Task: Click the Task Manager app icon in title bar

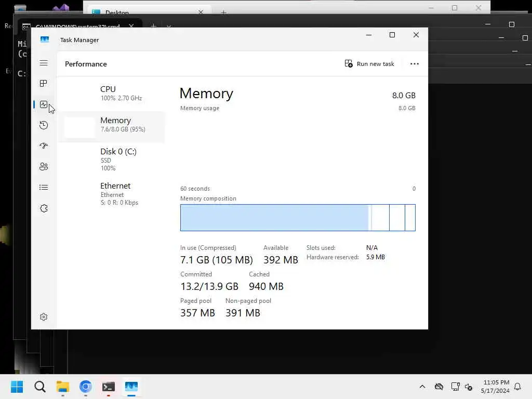Action: click(x=45, y=39)
